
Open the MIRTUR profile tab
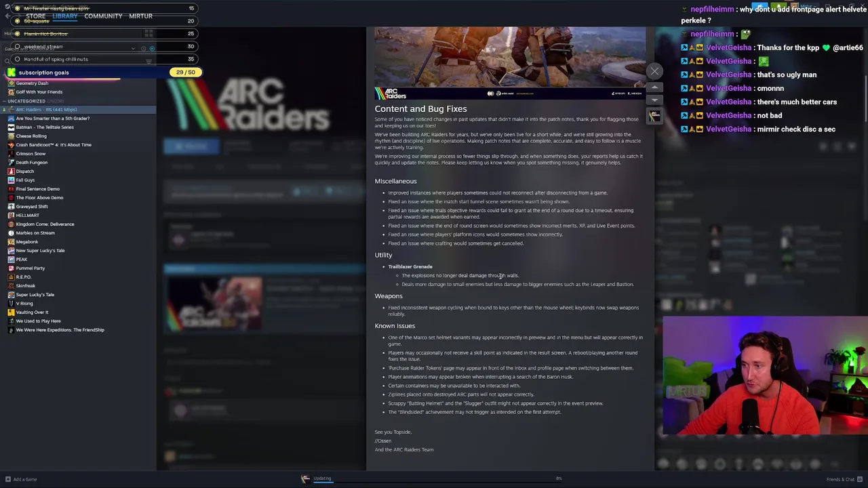pyautogui.click(x=140, y=16)
